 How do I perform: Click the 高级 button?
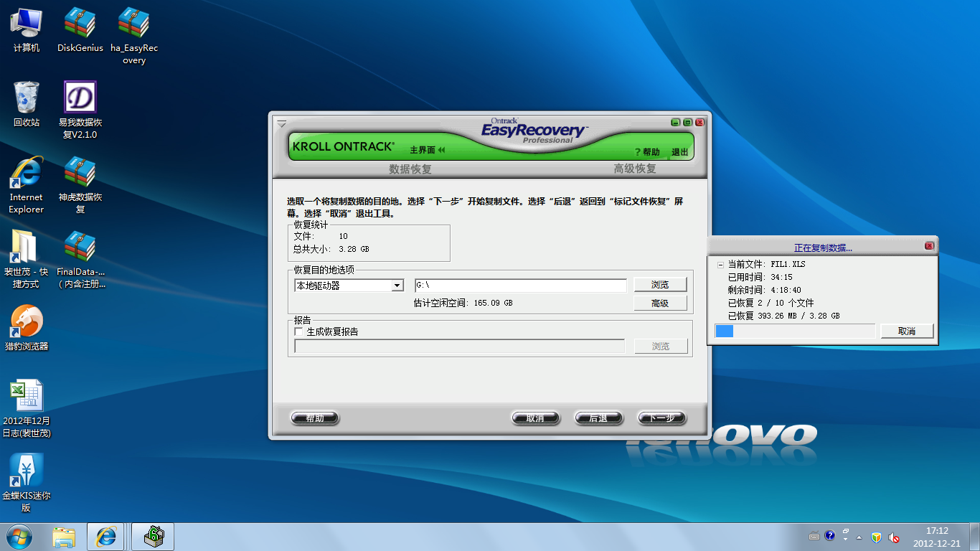[x=660, y=303]
